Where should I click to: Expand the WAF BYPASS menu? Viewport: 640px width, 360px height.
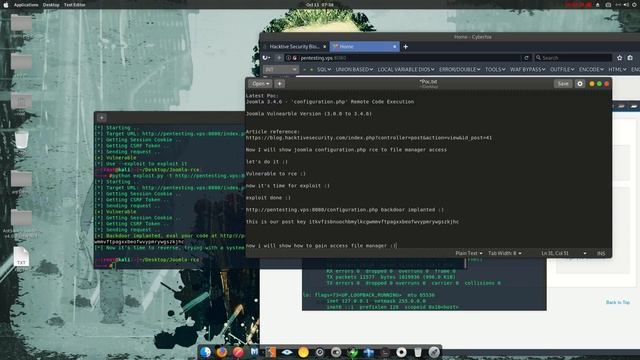[x=527, y=70]
